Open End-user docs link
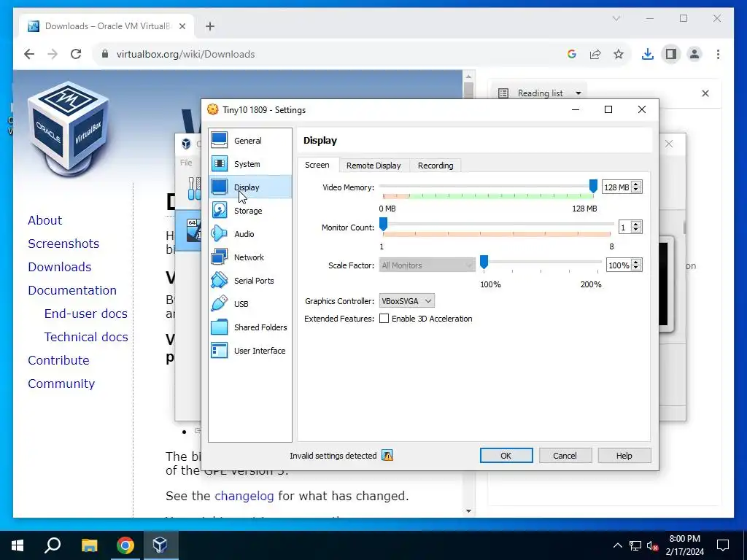This screenshot has height=560, width=747. click(x=86, y=314)
